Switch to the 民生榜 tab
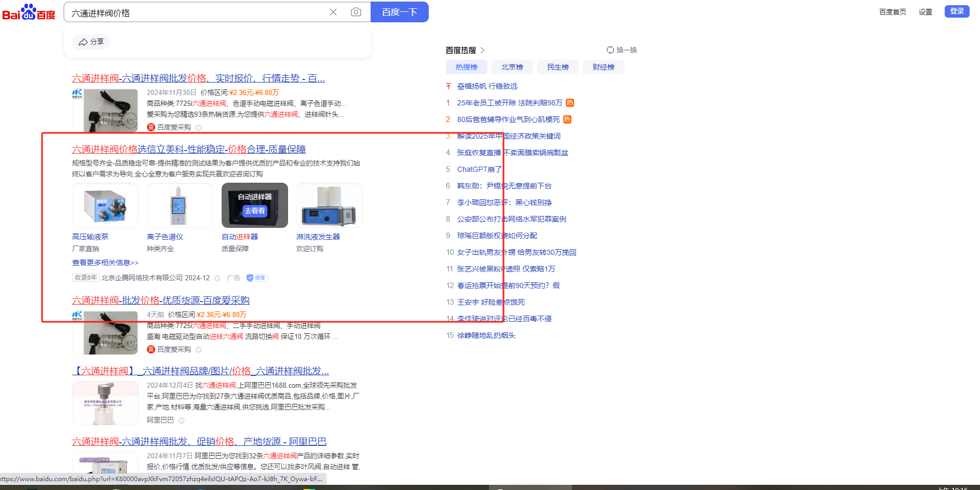The width and height of the screenshot is (980, 490). (557, 67)
